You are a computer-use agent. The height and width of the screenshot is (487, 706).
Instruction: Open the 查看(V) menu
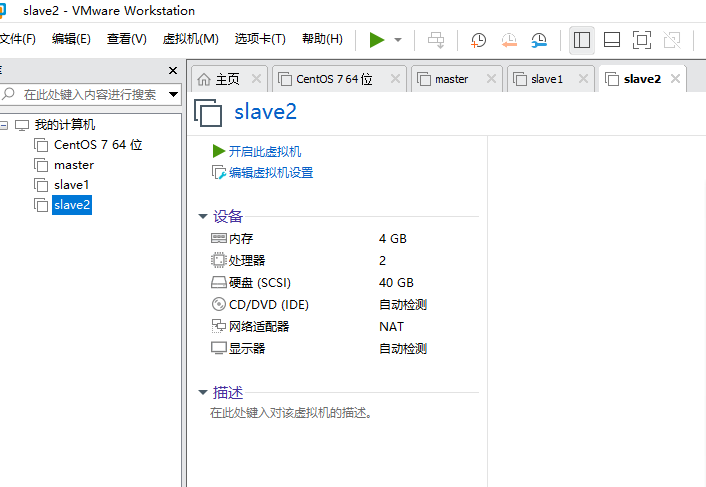[x=127, y=39]
